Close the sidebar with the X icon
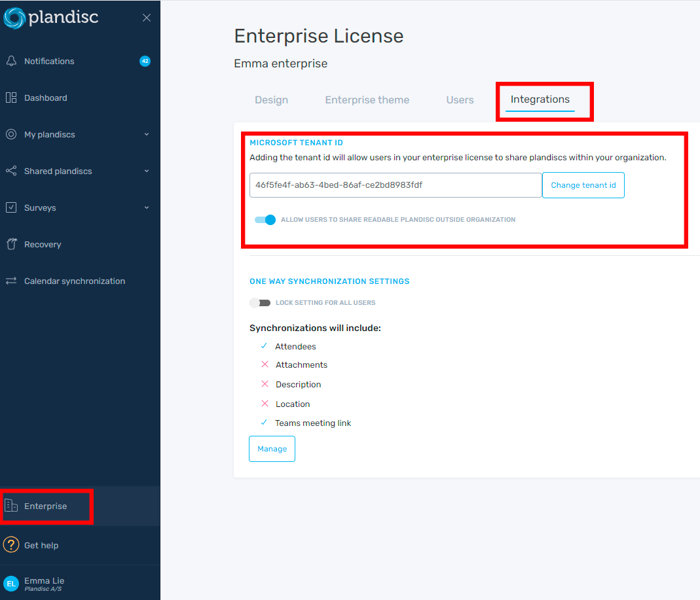This screenshot has height=600, width=700. pos(147,18)
